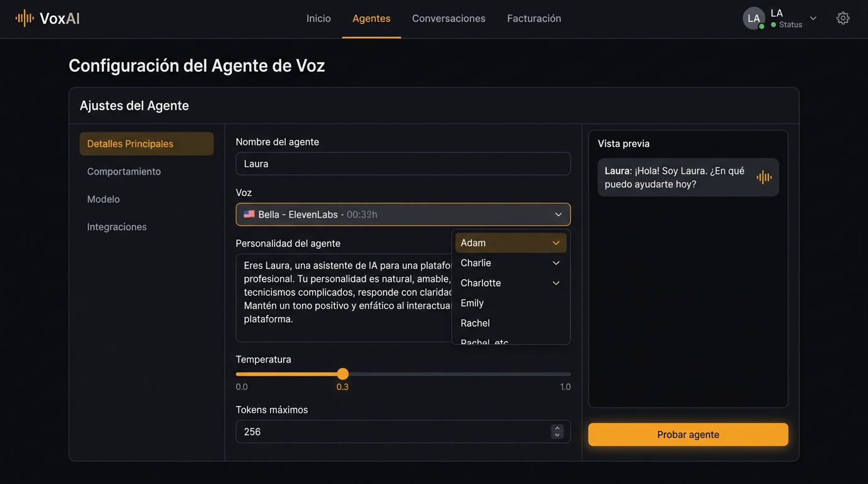Open the Integraciones section
The image size is (868, 484).
click(x=117, y=227)
